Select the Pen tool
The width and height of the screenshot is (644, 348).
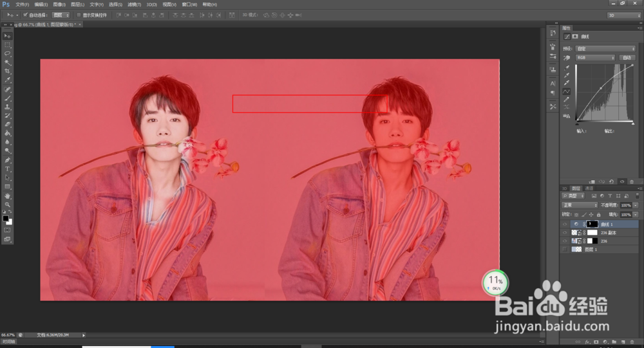pyautogui.click(x=7, y=160)
